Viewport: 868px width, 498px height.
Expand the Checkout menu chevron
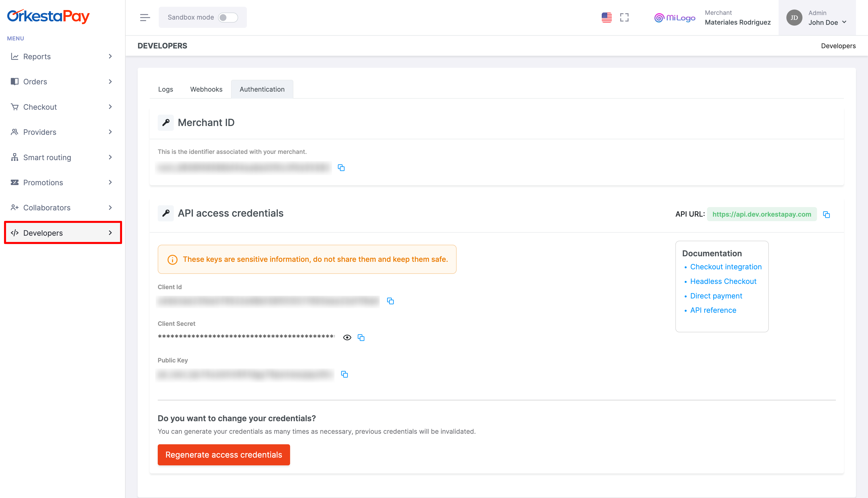click(110, 107)
